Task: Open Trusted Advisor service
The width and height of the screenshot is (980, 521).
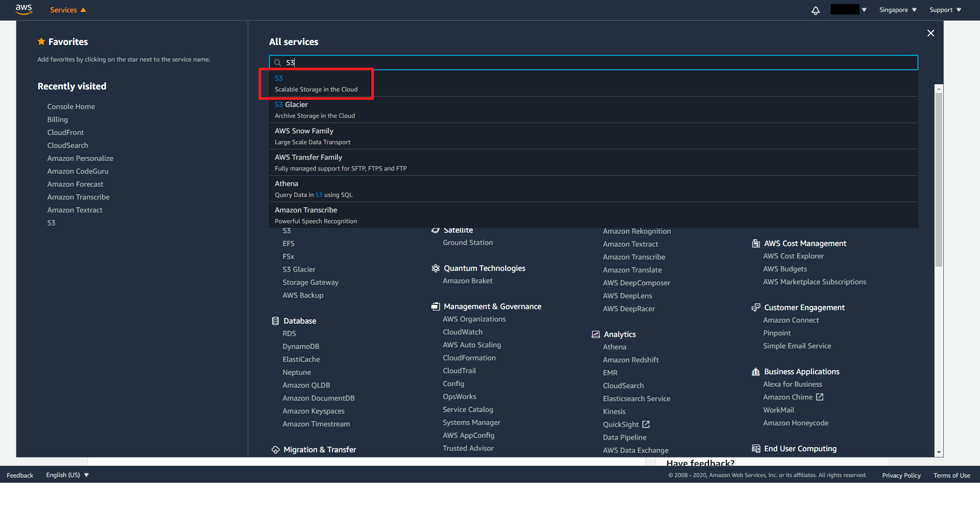Action: coord(468,448)
